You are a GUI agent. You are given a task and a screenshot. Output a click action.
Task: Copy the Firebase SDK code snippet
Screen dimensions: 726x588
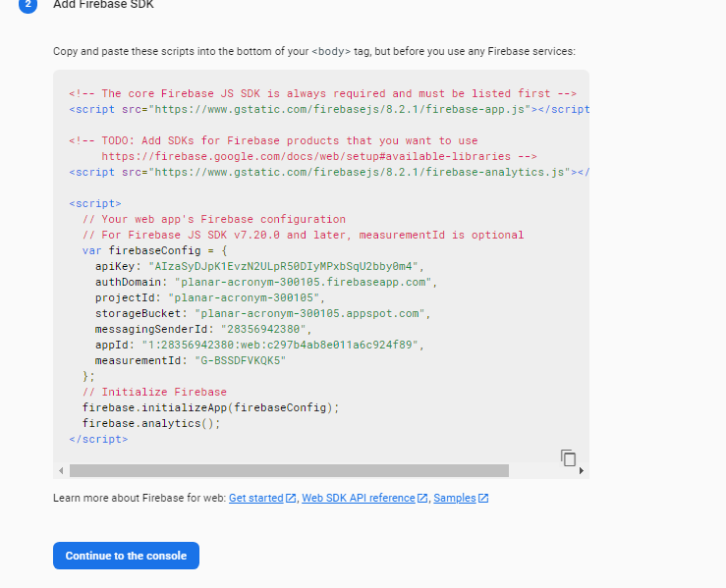[x=568, y=457]
